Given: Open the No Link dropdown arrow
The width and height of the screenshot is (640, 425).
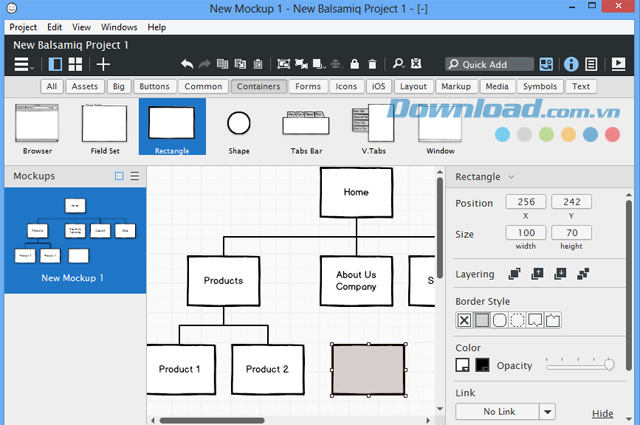Looking at the screenshot, I should click(547, 411).
